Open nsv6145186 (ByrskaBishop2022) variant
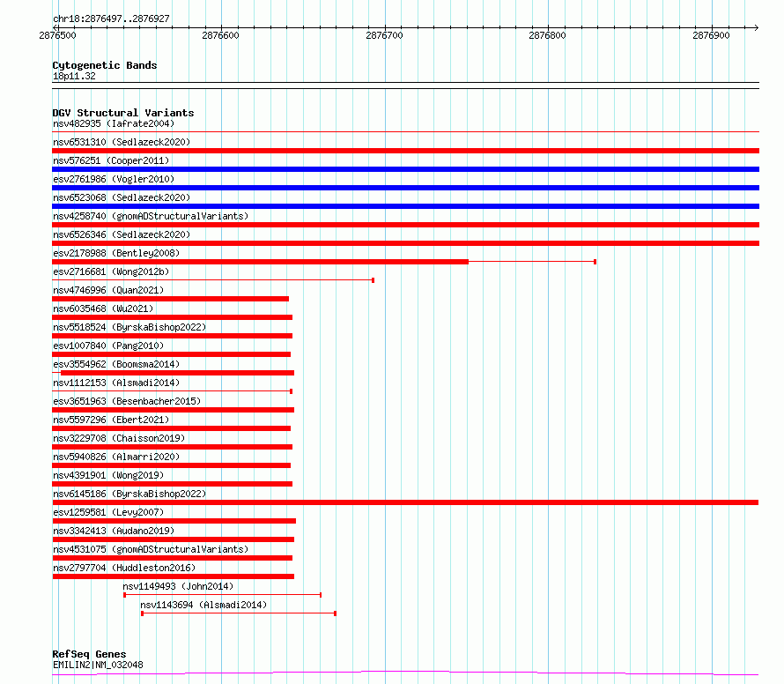Screen dimensions: 784x684 pyautogui.click(x=129, y=494)
